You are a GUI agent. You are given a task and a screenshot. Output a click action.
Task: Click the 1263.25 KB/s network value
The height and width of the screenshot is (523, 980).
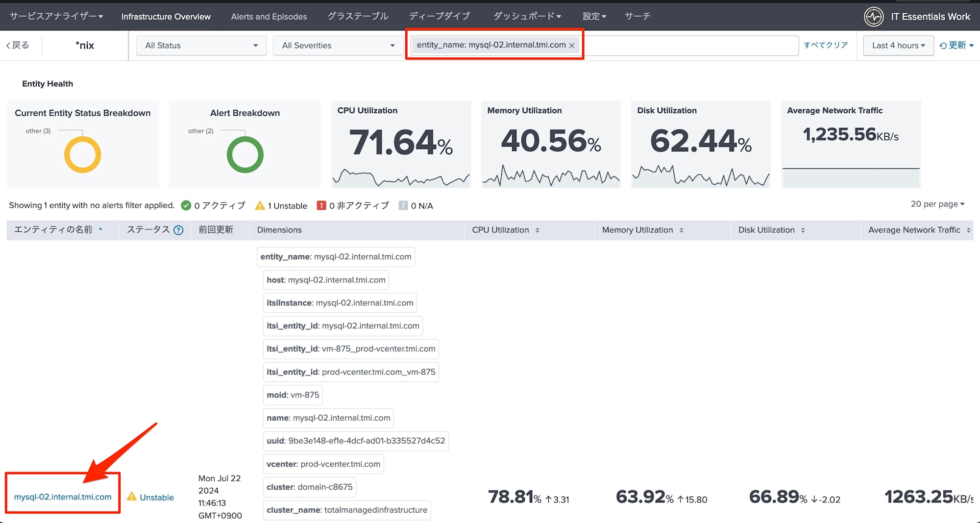pos(929,497)
